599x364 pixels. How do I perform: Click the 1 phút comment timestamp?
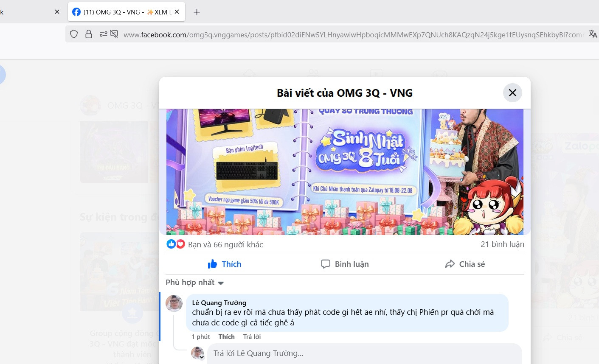pos(201,336)
